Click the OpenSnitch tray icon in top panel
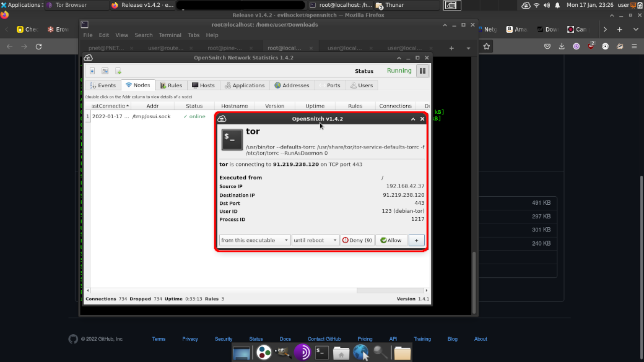 [x=526, y=5]
